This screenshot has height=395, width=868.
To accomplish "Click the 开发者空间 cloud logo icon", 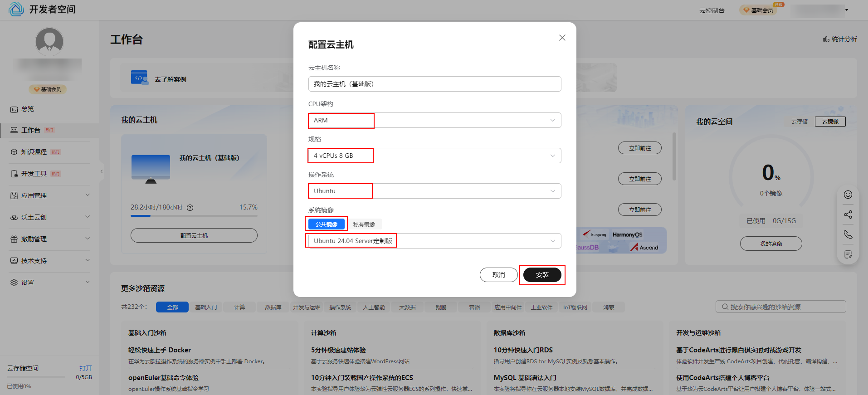I will (x=16, y=9).
